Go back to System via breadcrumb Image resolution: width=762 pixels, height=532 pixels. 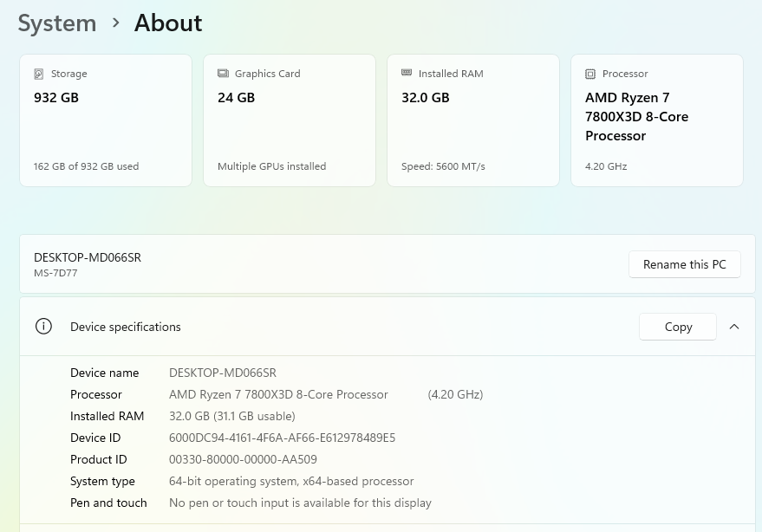[57, 23]
